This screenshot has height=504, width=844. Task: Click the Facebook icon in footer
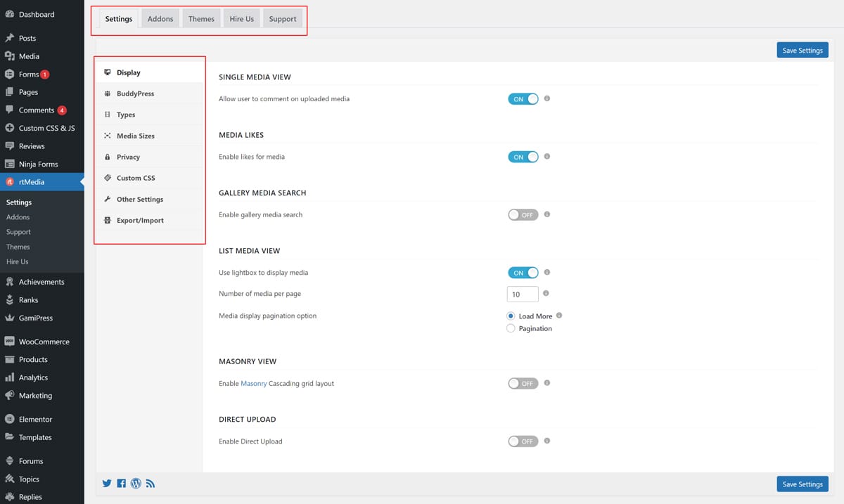(x=121, y=483)
